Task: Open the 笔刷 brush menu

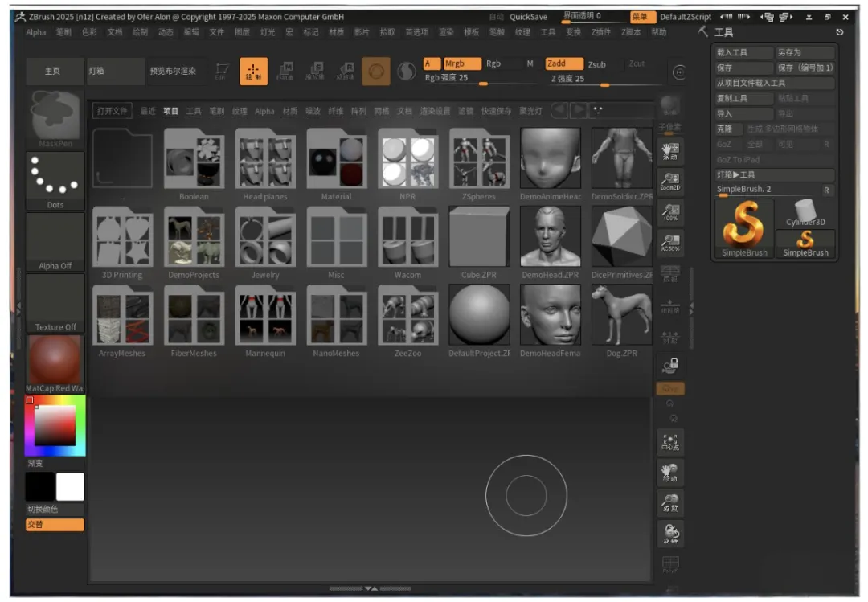Action: pos(63,32)
